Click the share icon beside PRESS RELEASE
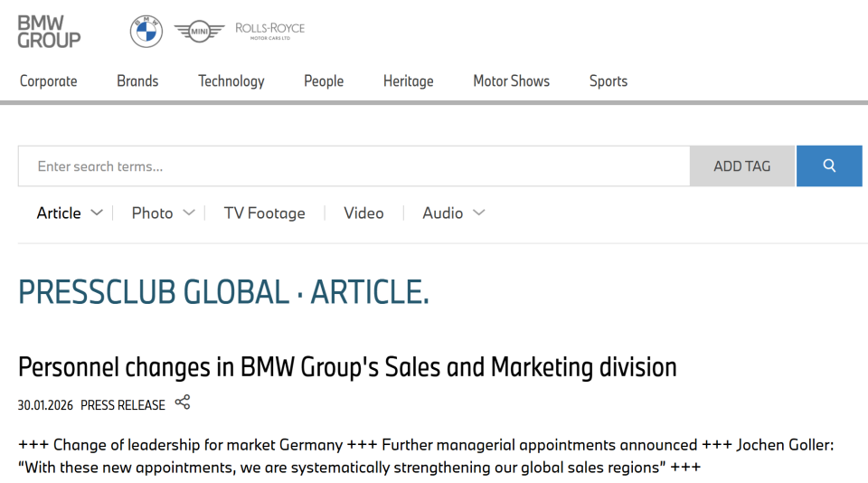The image size is (868, 483). (x=183, y=402)
